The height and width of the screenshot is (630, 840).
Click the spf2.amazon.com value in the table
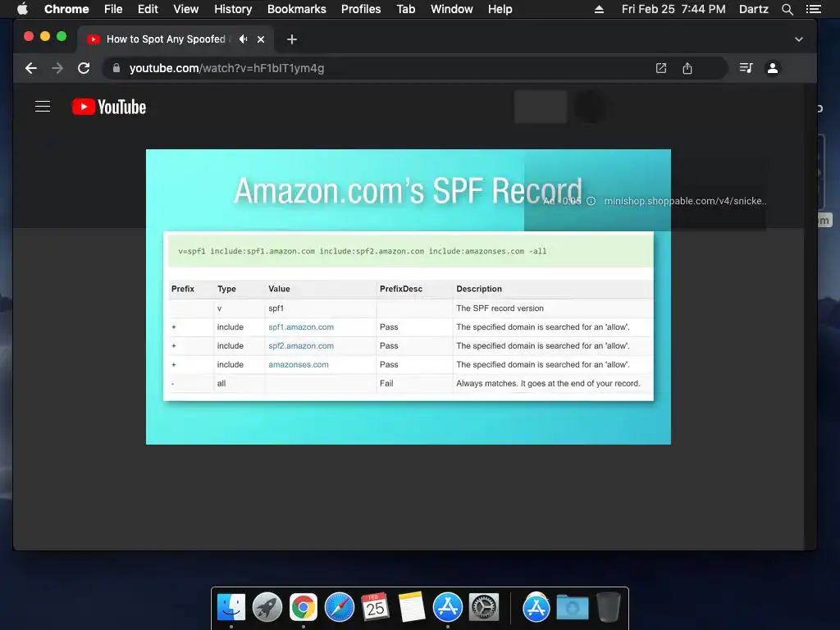pyautogui.click(x=301, y=345)
